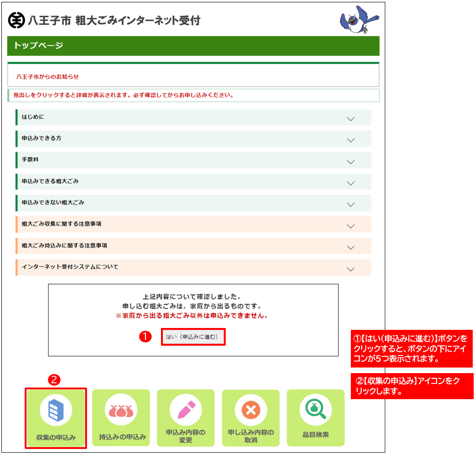Click the 収集の申込み cabinet icon
The image size is (476, 455).
point(56,409)
